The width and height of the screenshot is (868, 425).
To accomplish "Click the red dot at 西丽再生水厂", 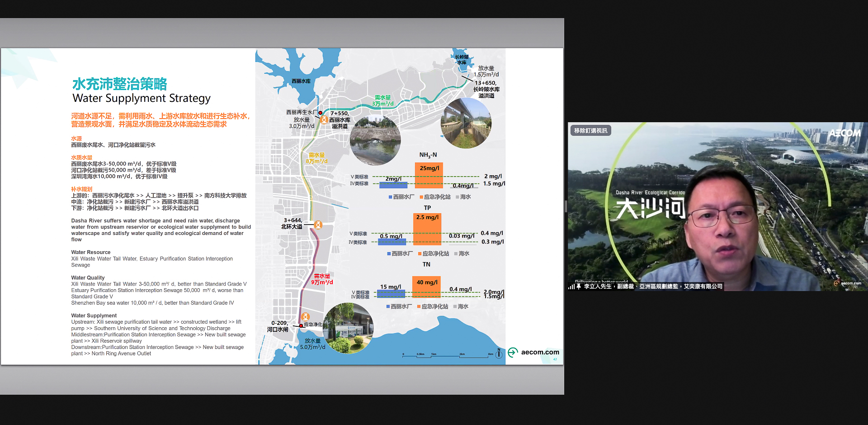I will [x=320, y=113].
